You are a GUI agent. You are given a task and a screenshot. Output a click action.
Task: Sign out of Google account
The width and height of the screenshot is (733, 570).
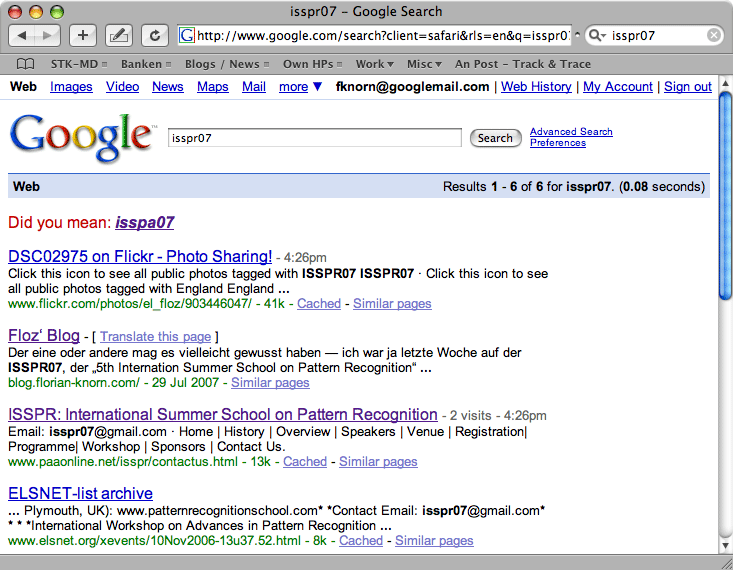click(x=688, y=87)
